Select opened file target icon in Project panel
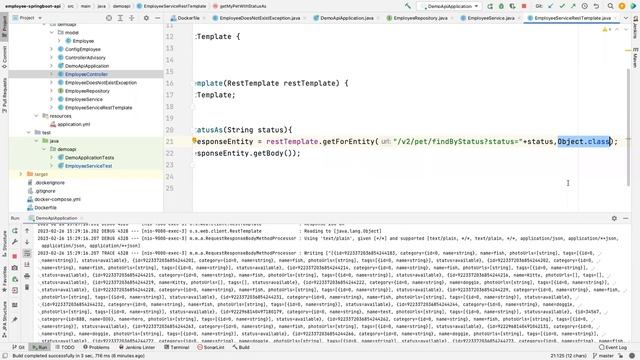This screenshot has width=640, height=360. (x=109, y=18)
